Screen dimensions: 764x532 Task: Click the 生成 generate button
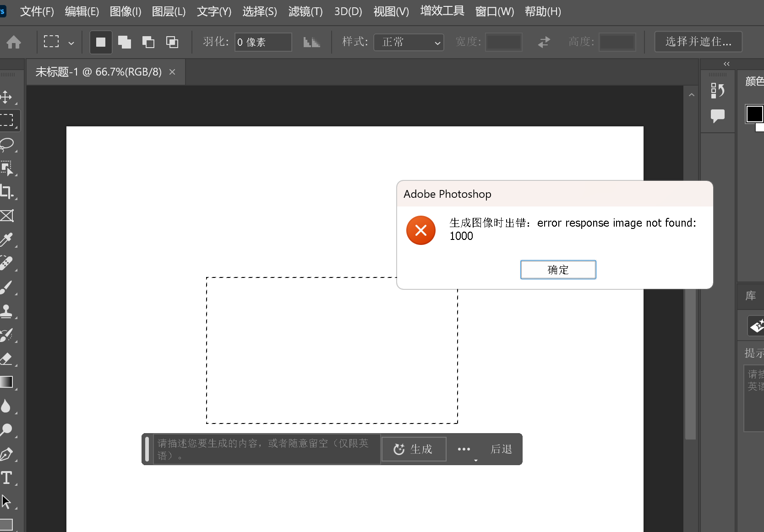pyautogui.click(x=414, y=449)
